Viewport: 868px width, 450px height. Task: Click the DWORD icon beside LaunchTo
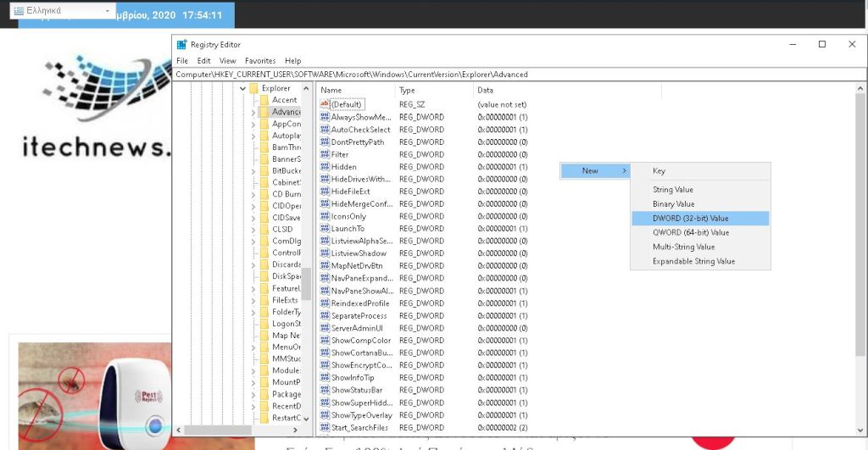point(325,229)
